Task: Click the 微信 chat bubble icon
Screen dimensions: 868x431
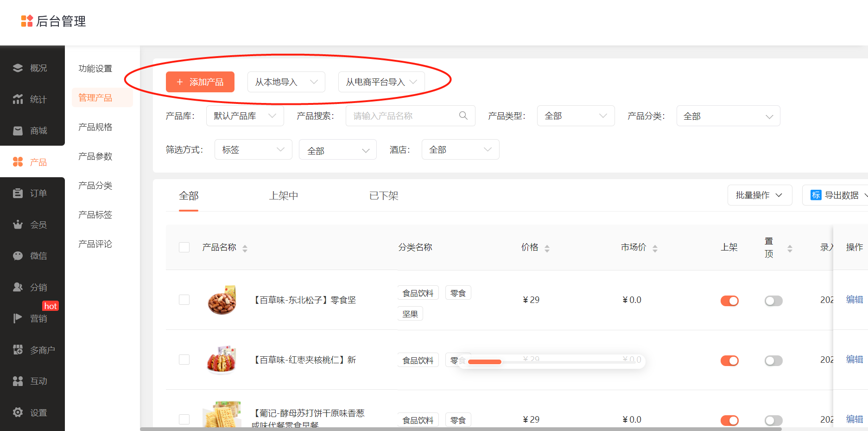Action: (x=32, y=256)
